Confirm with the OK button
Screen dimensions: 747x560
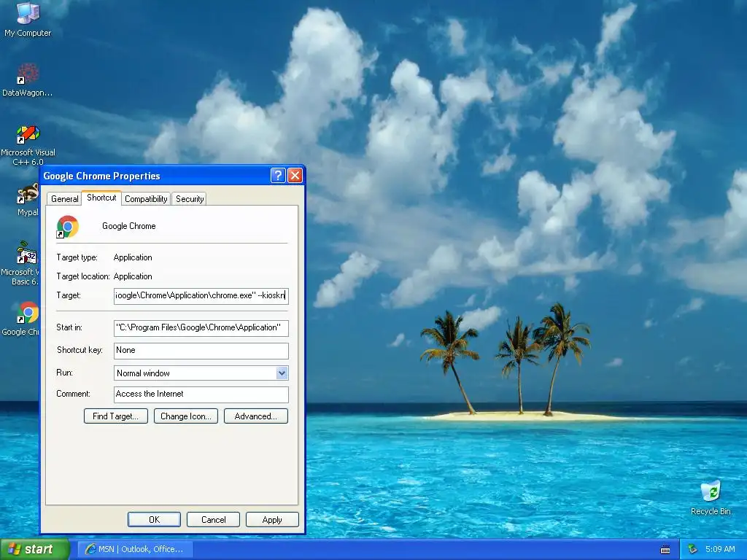[154, 519]
